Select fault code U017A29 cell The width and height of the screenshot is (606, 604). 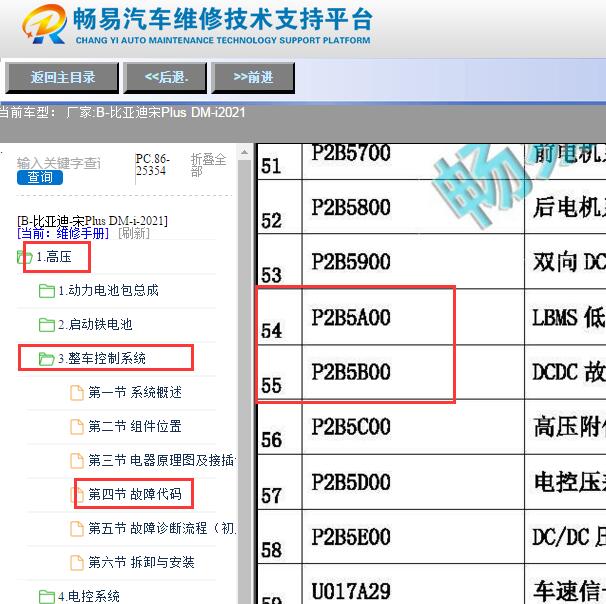(413, 584)
